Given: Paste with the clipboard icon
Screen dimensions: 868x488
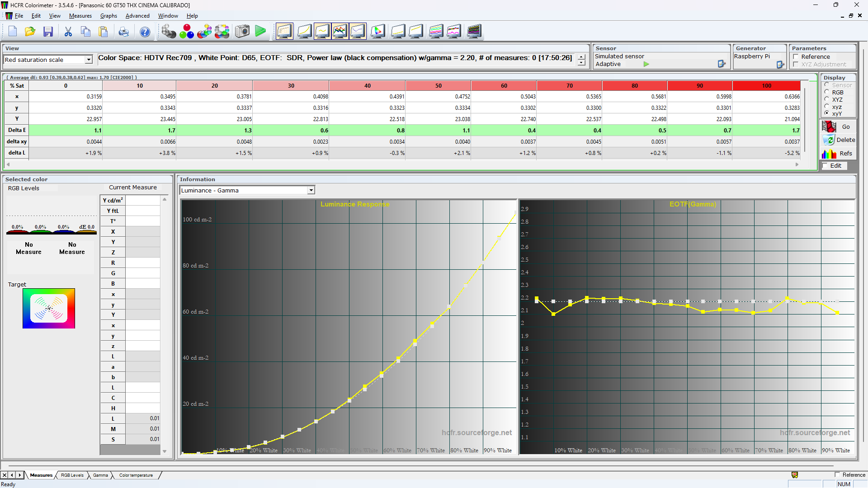Looking at the screenshot, I should [x=104, y=31].
